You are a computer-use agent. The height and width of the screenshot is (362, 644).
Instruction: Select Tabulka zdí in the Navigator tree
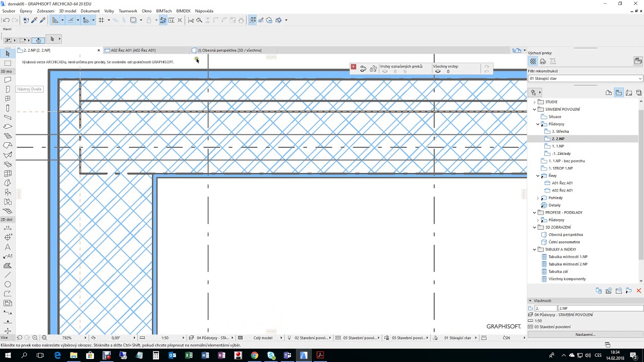[558, 271]
